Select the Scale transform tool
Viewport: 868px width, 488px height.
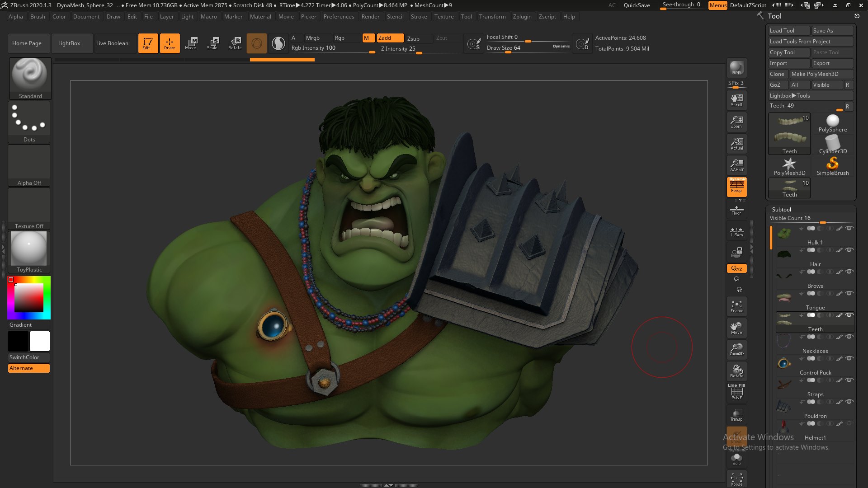coord(212,43)
